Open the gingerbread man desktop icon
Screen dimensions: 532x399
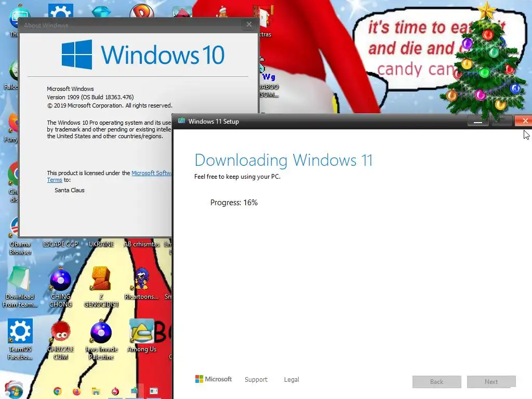point(223,11)
